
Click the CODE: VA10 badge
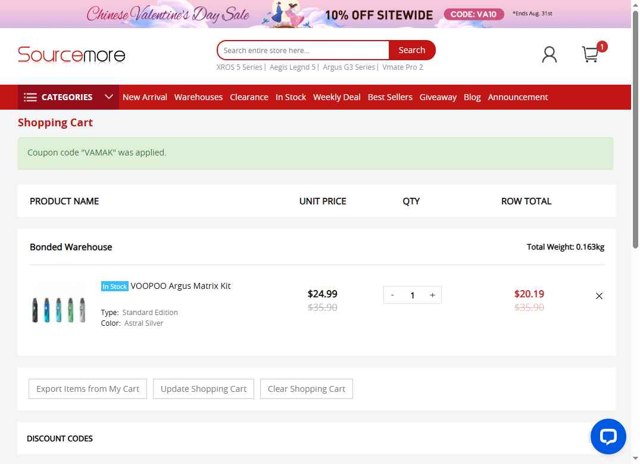(474, 14)
